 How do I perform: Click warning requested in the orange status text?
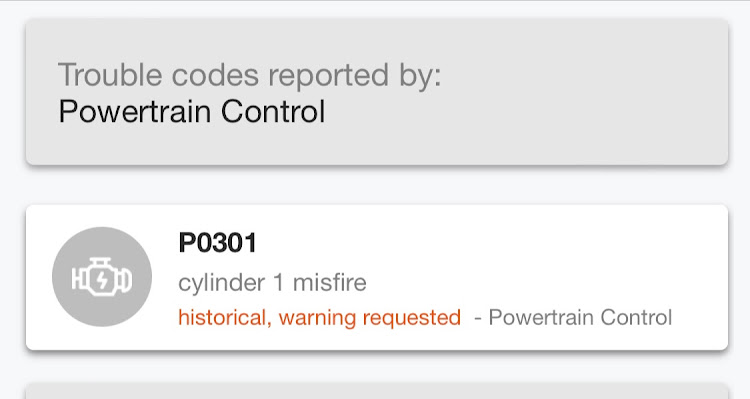[x=370, y=317]
